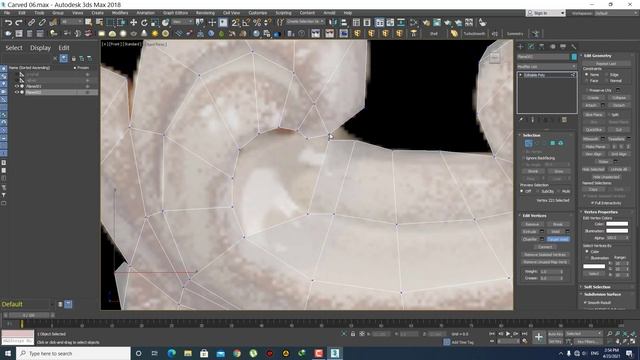Screen dimensions: 640x360
Task: Choose the Select and Rotate tool
Action: click(x=144, y=22)
